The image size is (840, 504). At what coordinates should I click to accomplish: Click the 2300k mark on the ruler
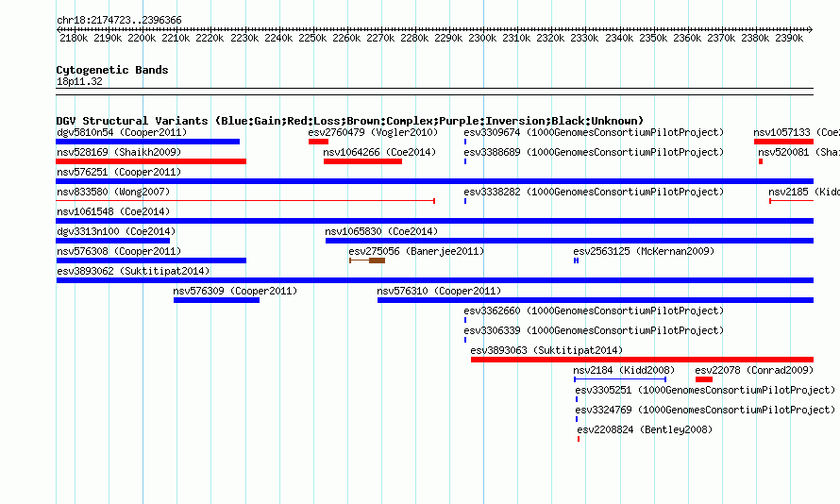[482, 38]
